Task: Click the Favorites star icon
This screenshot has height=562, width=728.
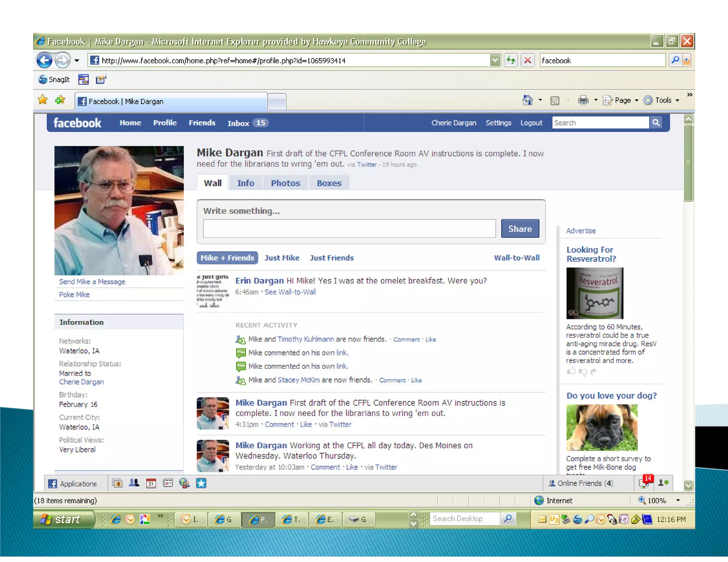Action: click(43, 100)
